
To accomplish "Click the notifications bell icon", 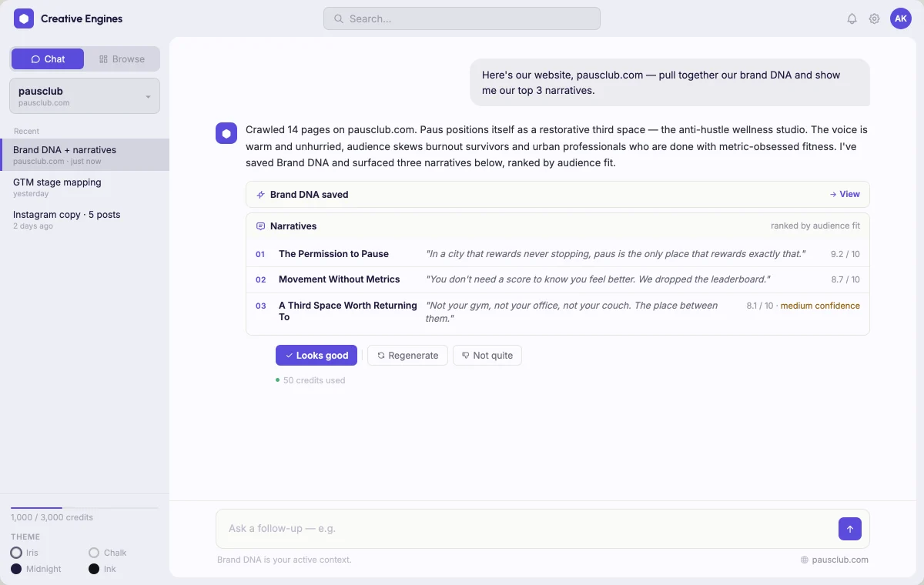I will (x=852, y=19).
